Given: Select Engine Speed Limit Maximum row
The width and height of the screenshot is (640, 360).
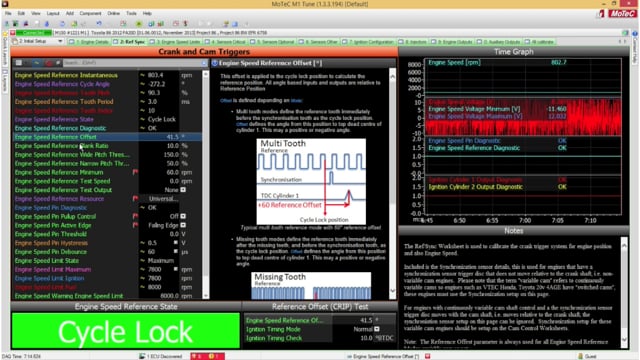Looking at the screenshot, I should pos(107,269).
